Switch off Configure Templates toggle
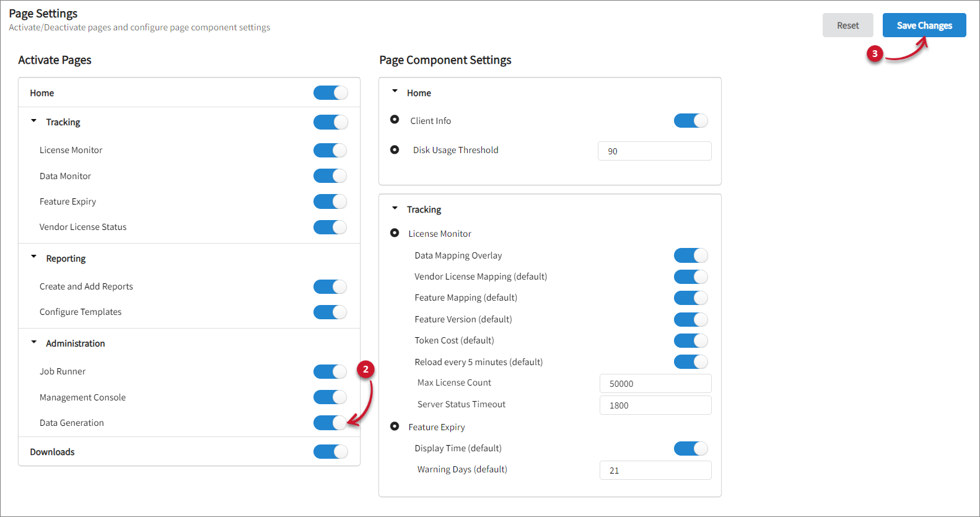Image resolution: width=980 pixels, height=517 pixels. pos(330,312)
